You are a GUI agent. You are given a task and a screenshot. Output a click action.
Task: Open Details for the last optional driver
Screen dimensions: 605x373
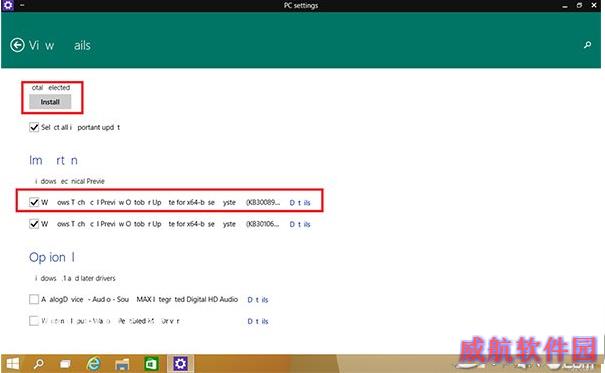pyautogui.click(x=258, y=321)
